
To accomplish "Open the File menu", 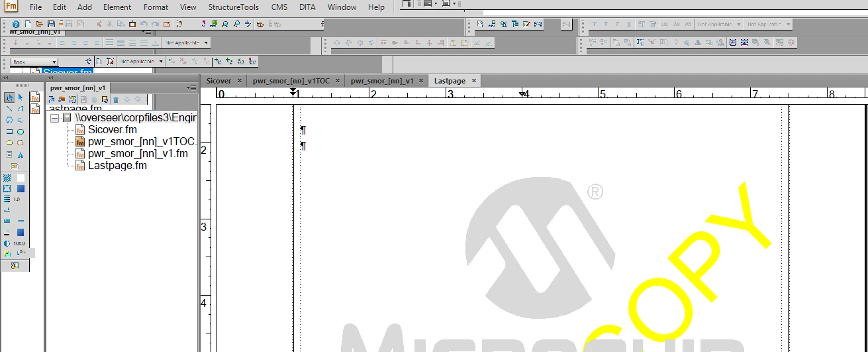I will click(36, 7).
